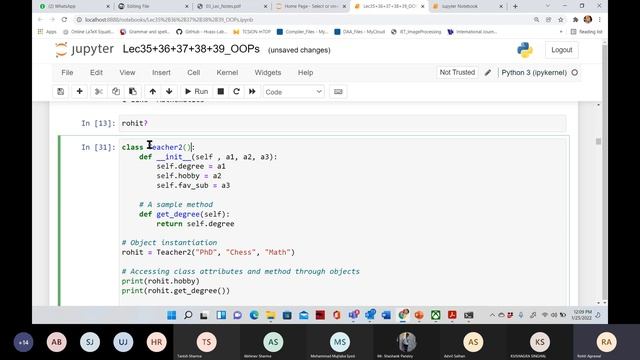Click the '# Object instantiation' comment line
640x360 pixels.
(169, 243)
